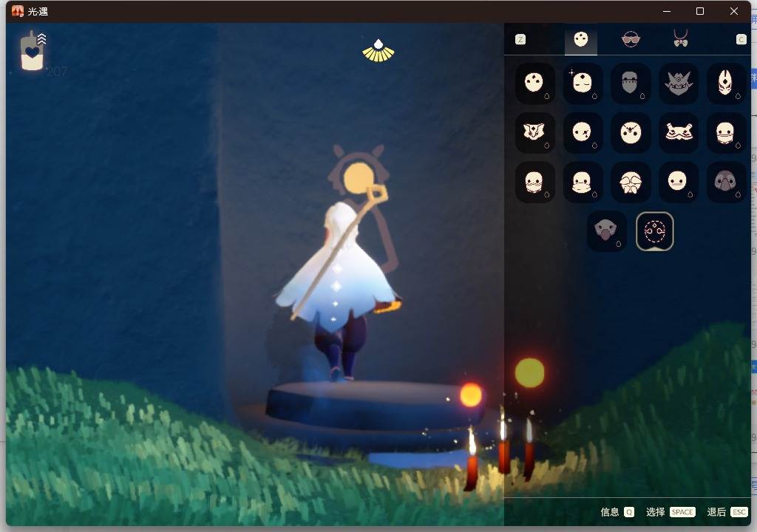Click the Z key previous-category button
Viewport: 757px width, 532px height.
pos(520,40)
